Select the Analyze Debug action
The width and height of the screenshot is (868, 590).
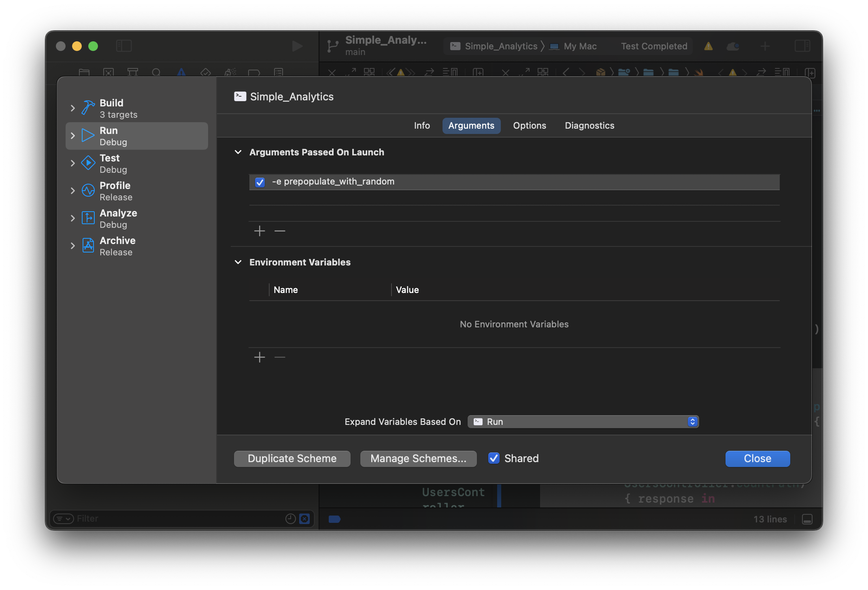(x=136, y=219)
